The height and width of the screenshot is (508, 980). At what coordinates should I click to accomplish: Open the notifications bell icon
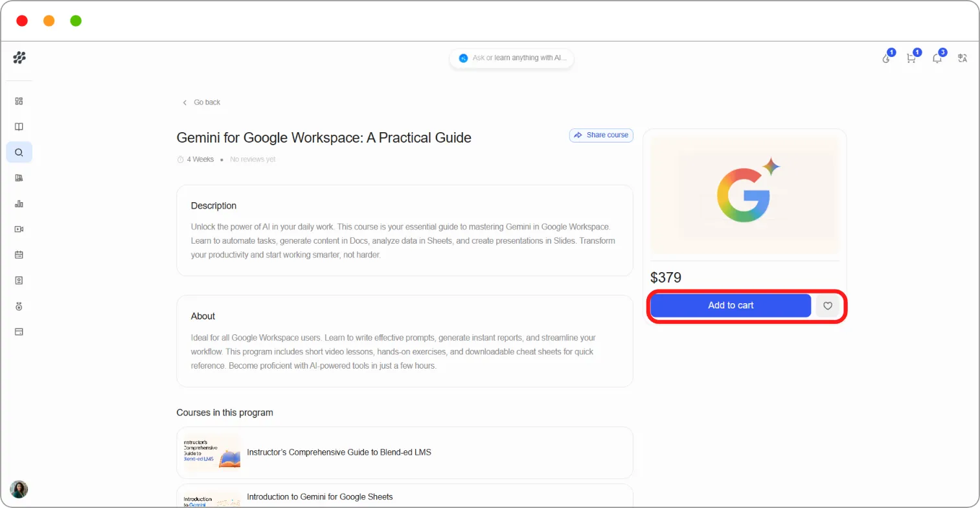[937, 58]
